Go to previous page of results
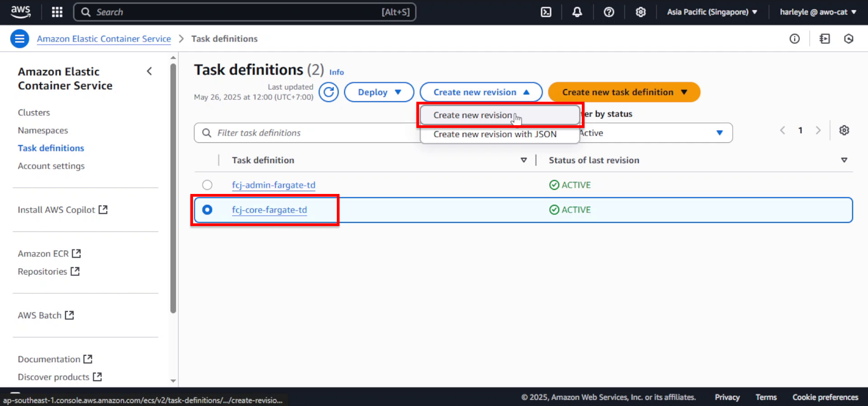868x406 pixels. coord(783,130)
